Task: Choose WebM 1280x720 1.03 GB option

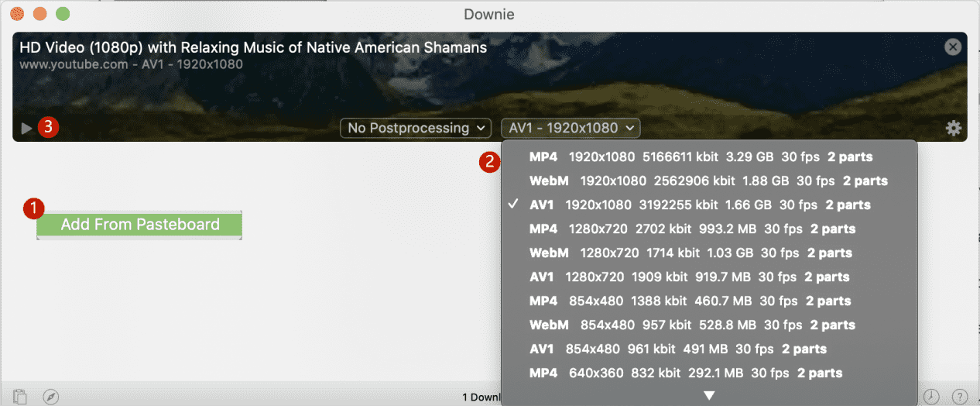Action: (x=690, y=253)
